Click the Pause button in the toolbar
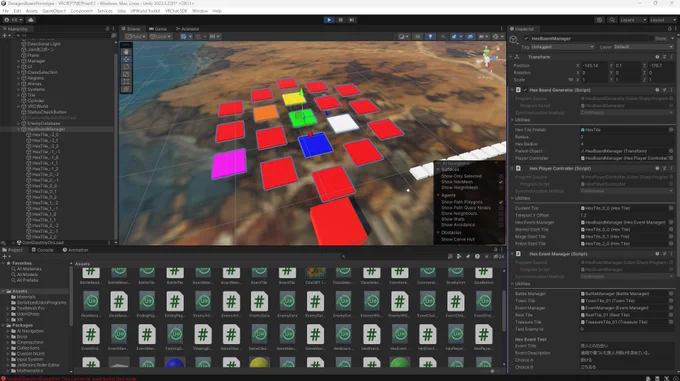 tap(340, 20)
